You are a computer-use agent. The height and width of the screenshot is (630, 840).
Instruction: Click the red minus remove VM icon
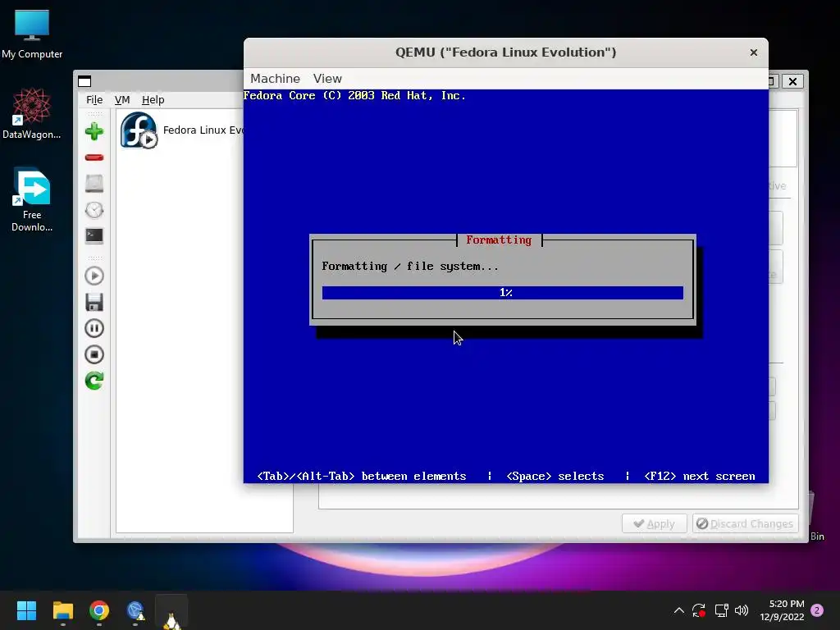(x=94, y=157)
